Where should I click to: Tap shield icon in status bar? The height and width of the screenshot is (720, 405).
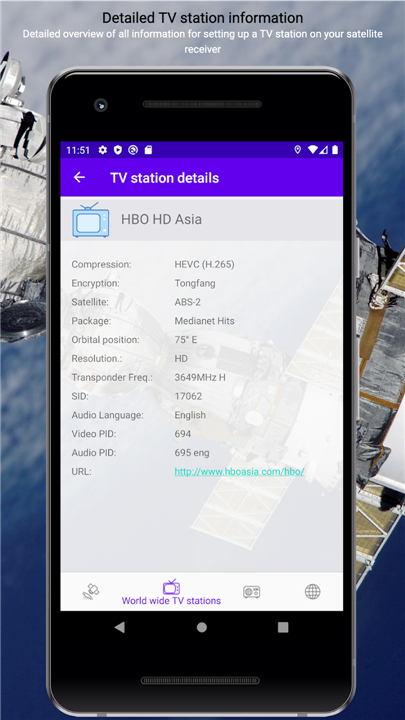[x=118, y=150]
